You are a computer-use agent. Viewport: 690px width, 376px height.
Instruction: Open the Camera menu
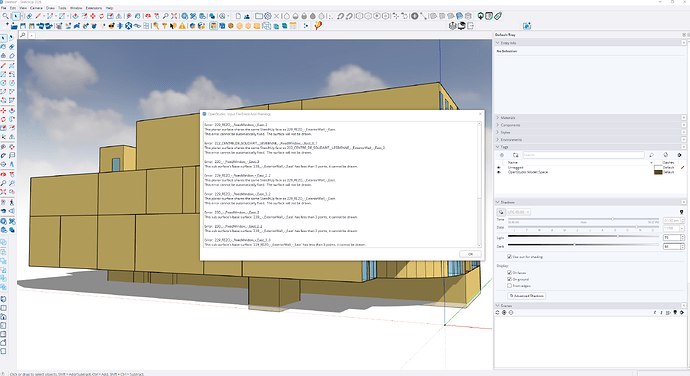pos(37,8)
